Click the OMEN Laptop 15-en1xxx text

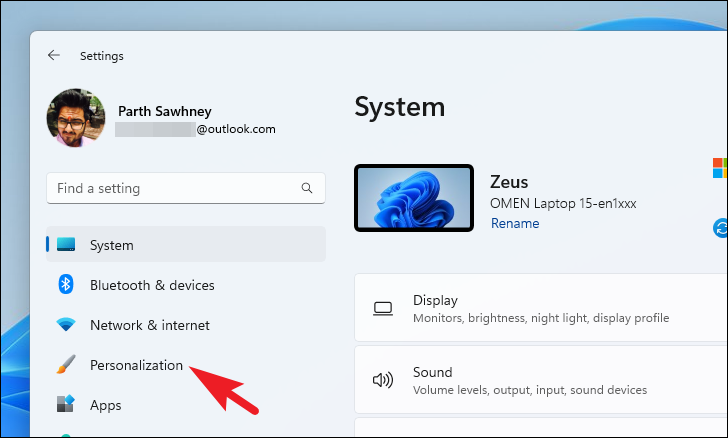pyautogui.click(x=563, y=203)
